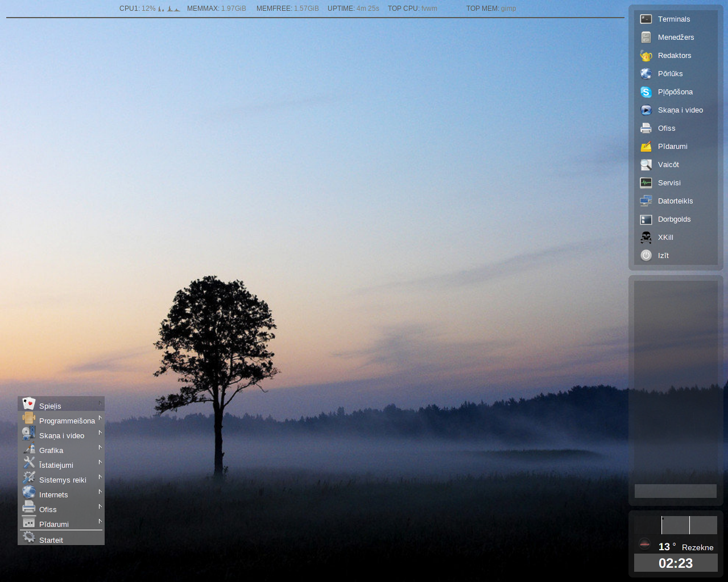Viewport: 728px width, 582px height.
Task: Select the Starteit menu entry
Action: pos(61,538)
